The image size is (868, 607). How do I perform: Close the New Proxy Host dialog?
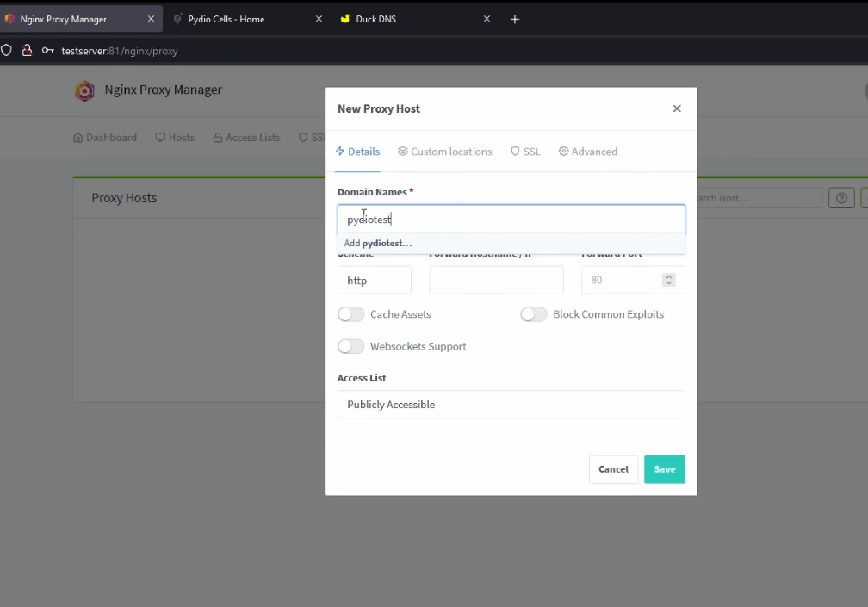(677, 108)
